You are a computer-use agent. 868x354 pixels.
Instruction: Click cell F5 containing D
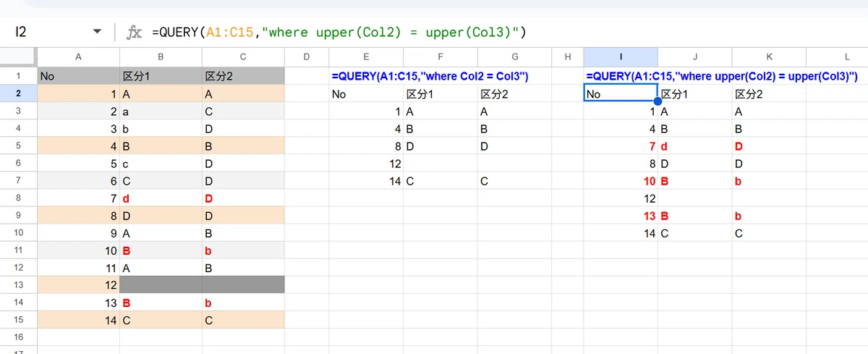(441, 147)
